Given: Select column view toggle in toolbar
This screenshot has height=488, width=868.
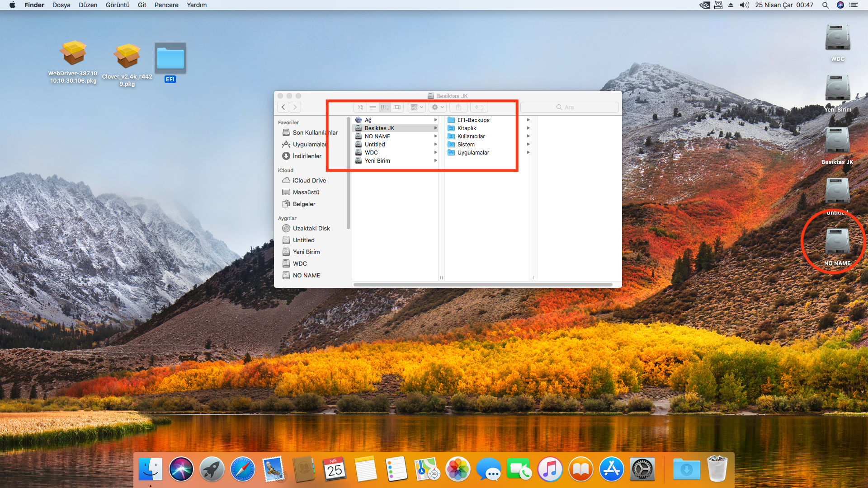Looking at the screenshot, I should click(x=385, y=107).
